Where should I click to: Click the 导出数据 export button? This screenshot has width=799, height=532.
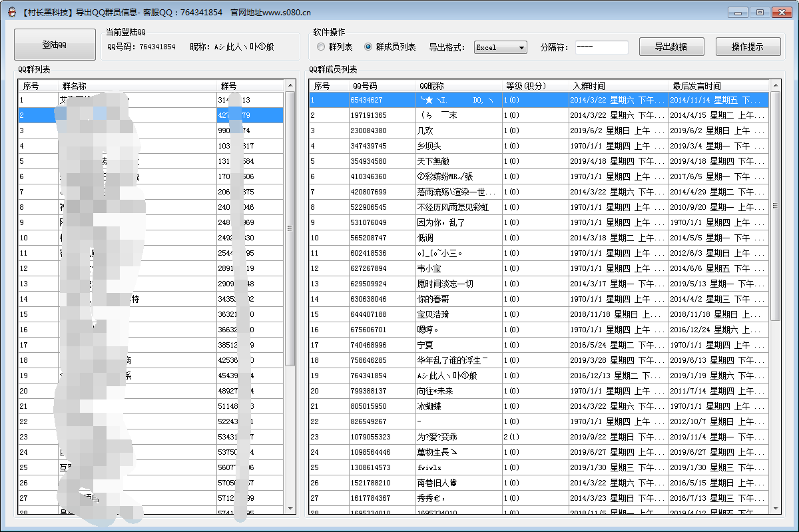[x=672, y=47]
